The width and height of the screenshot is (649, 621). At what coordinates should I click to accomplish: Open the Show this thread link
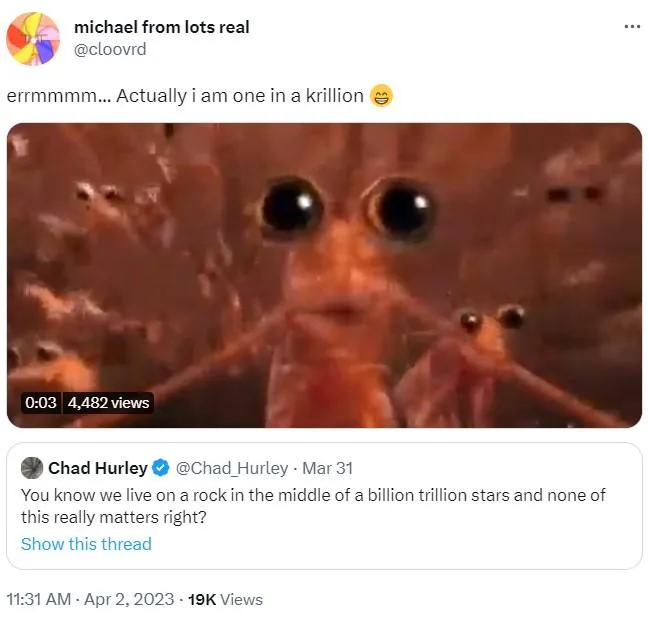point(86,544)
